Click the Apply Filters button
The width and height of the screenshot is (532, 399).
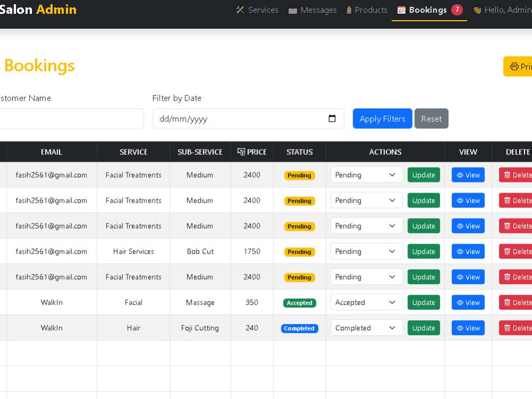click(x=383, y=119)
